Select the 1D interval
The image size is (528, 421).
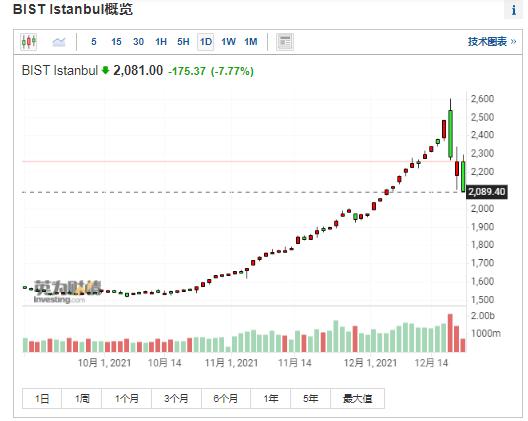206,42
